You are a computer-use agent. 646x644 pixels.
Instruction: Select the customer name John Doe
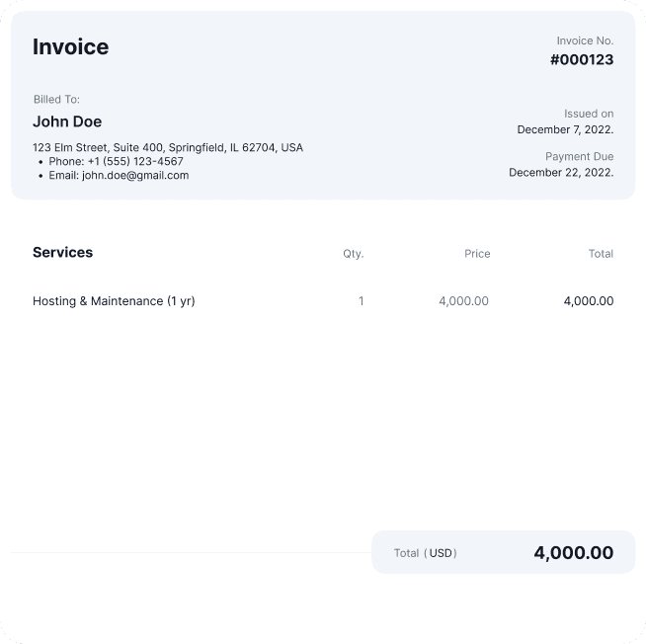(67, 121)
